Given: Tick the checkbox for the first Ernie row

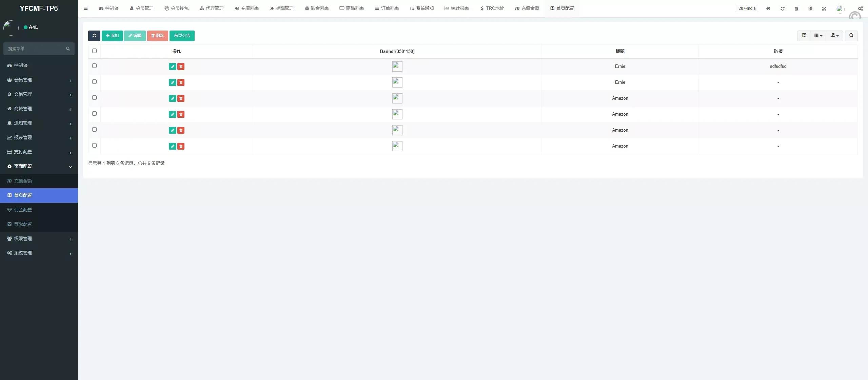Looking at the screenshot, I should [x=94, y=66].
